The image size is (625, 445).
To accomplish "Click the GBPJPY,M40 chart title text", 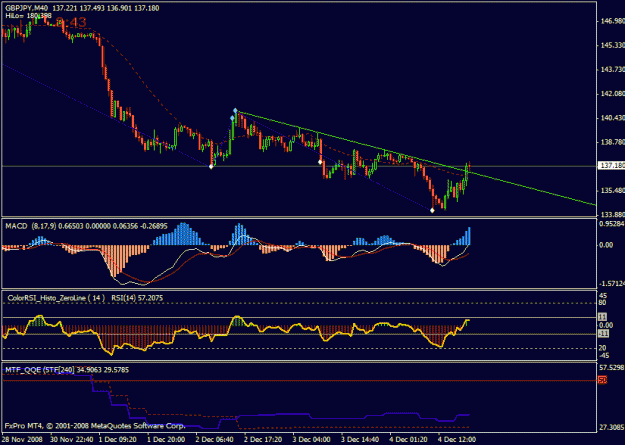I will click(27, 8).
